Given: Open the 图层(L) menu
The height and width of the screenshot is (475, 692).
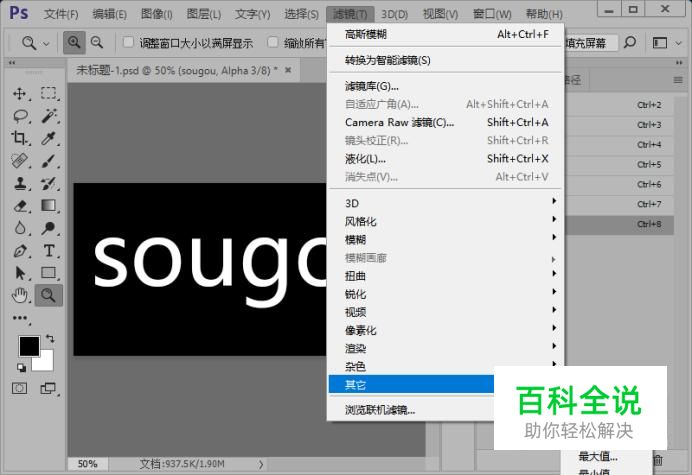Looking at the screenshot, I should [x=204, y=14].
